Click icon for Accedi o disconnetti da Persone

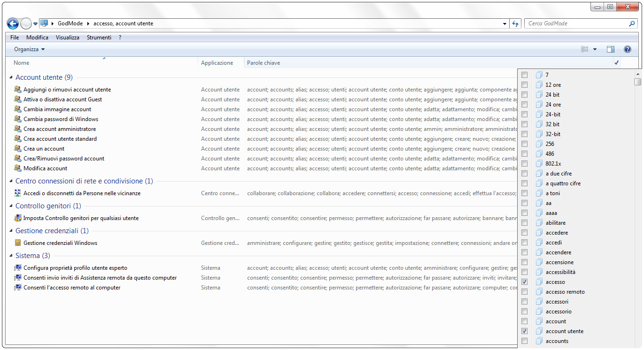18,193
